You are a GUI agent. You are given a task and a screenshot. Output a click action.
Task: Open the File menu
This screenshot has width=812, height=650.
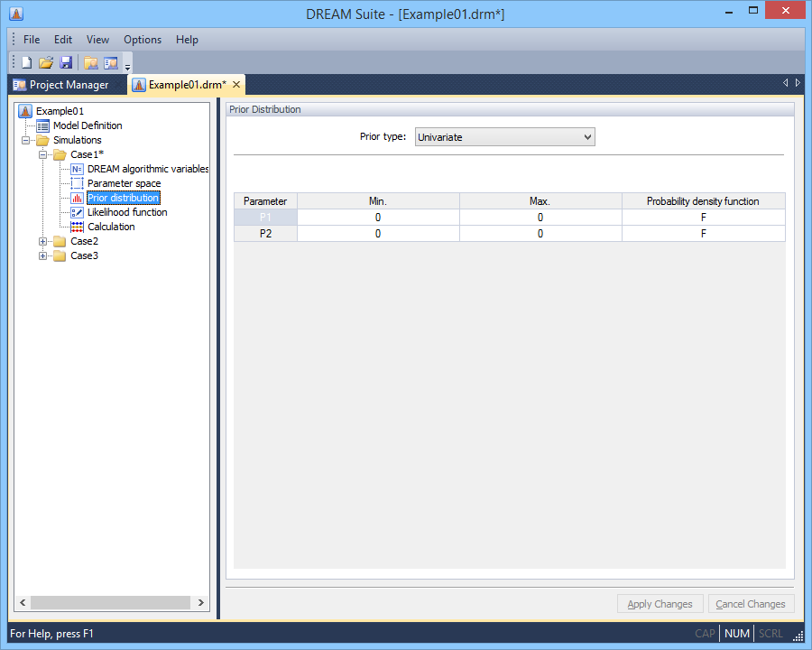coord(32,40)
